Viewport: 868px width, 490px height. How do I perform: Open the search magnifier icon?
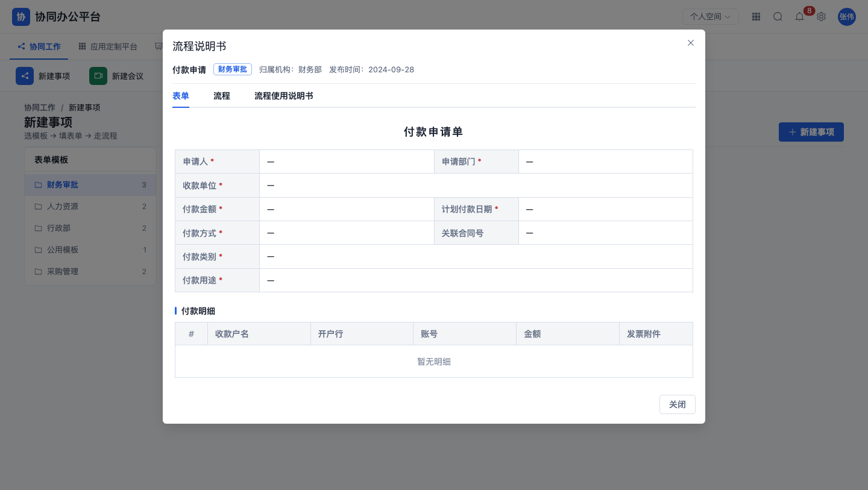(x=778, y=17)
